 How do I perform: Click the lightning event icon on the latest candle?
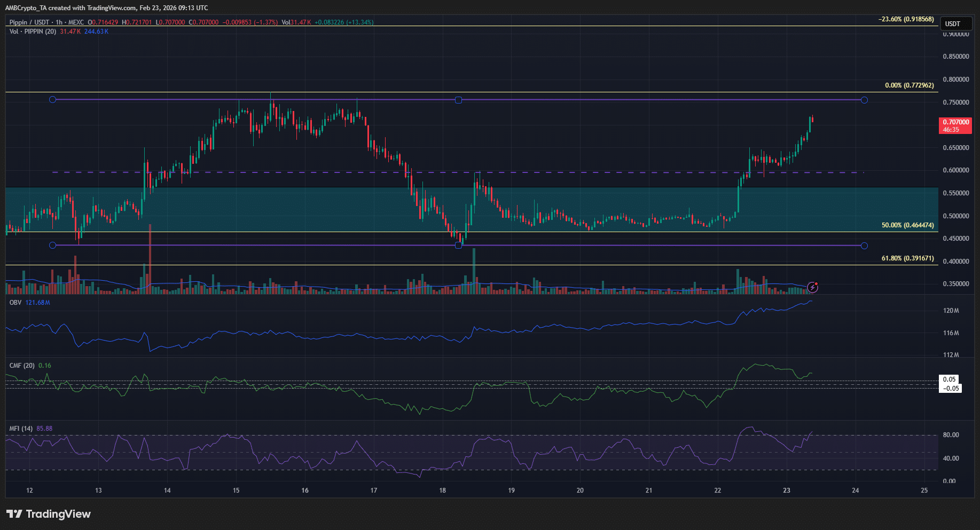point(813,288)
